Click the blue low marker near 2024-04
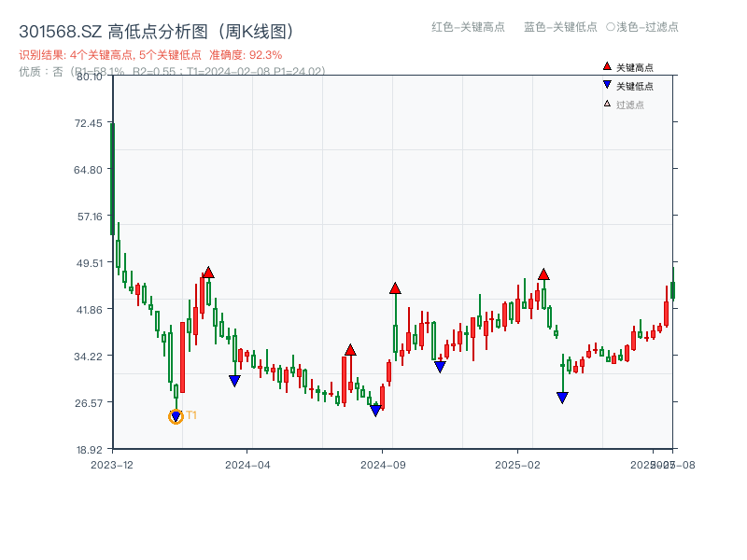This screenshot has width=747, height=560. click(x=233, y=378)
